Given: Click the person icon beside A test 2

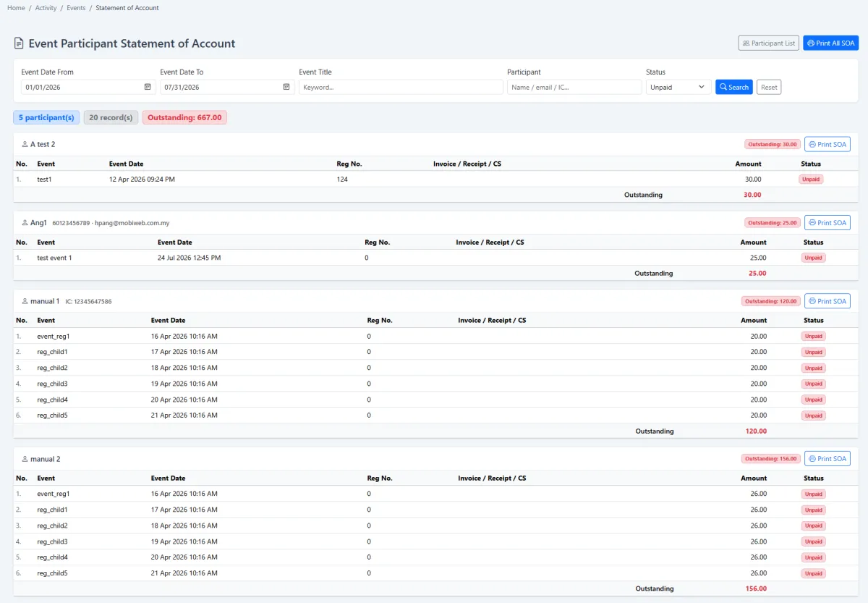Looking at the screenshot, I should click(25, 145).
